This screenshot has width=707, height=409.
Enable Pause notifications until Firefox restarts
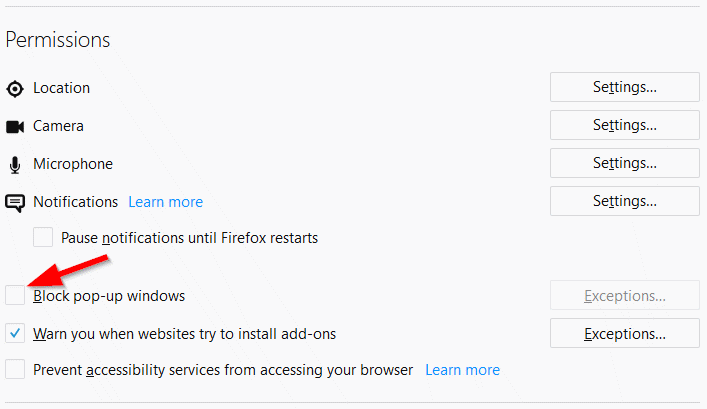click(x=43, y=238)
